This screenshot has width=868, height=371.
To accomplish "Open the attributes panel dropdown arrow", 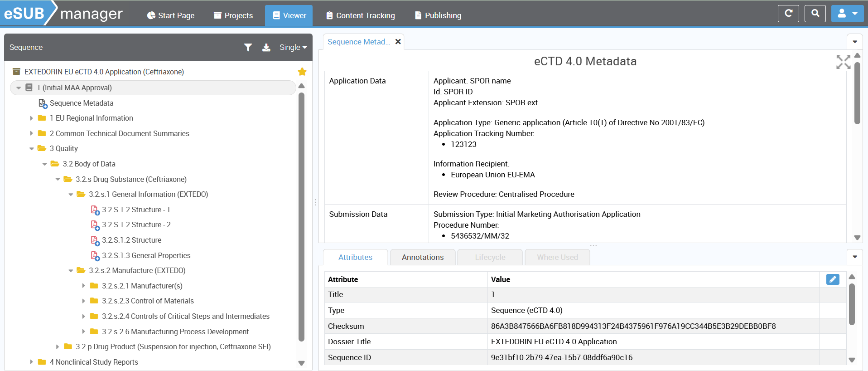I will click(x=855, y=257).
